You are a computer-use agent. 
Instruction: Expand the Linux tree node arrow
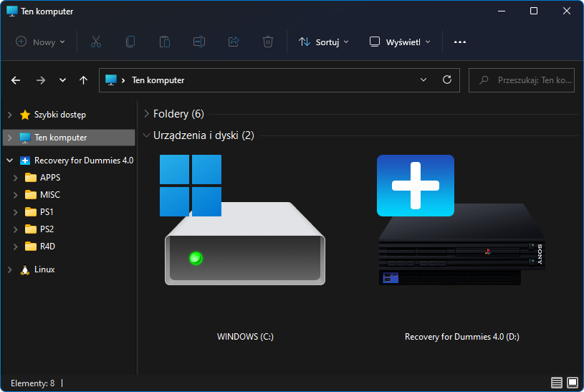click(10, 269)
